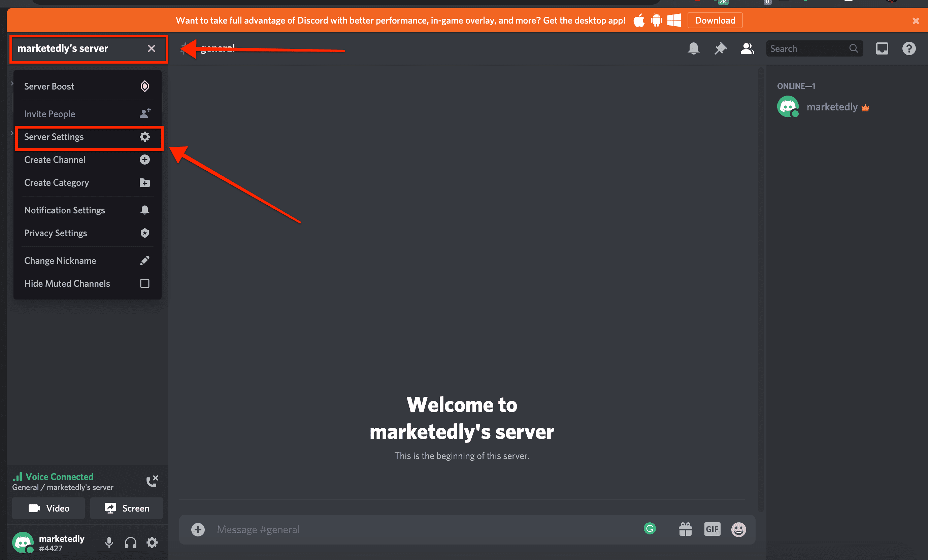
Task: Disconnect from voice call icon
Action: tap(152, 481)
